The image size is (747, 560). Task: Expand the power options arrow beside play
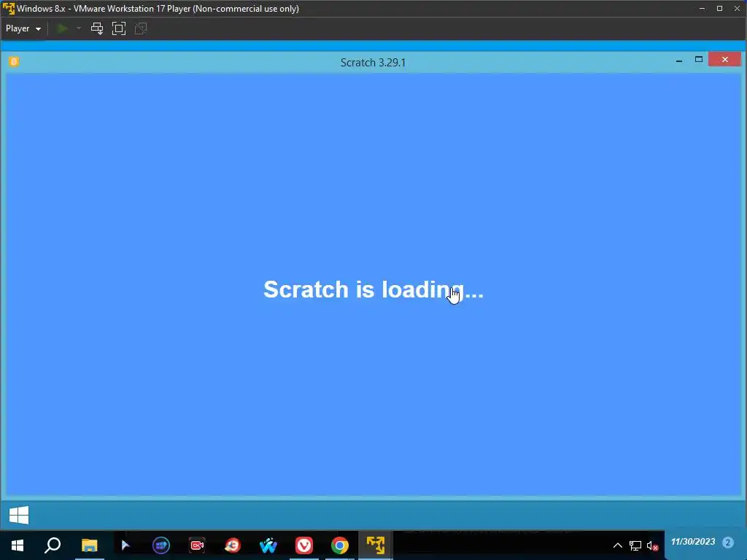(79, 28)
